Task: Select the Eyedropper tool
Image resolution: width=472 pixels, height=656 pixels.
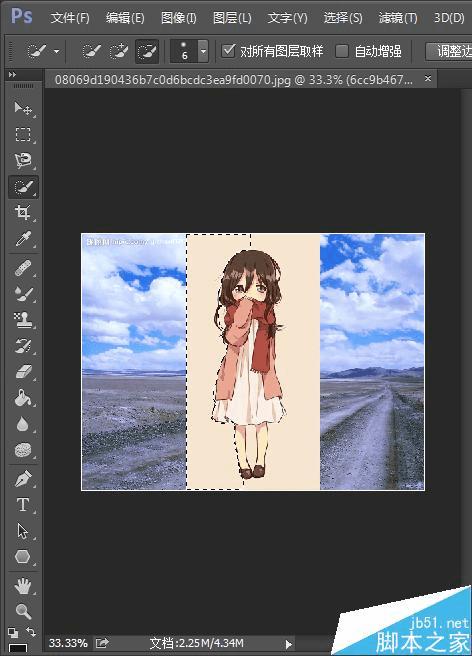Action: click(23, 239)
